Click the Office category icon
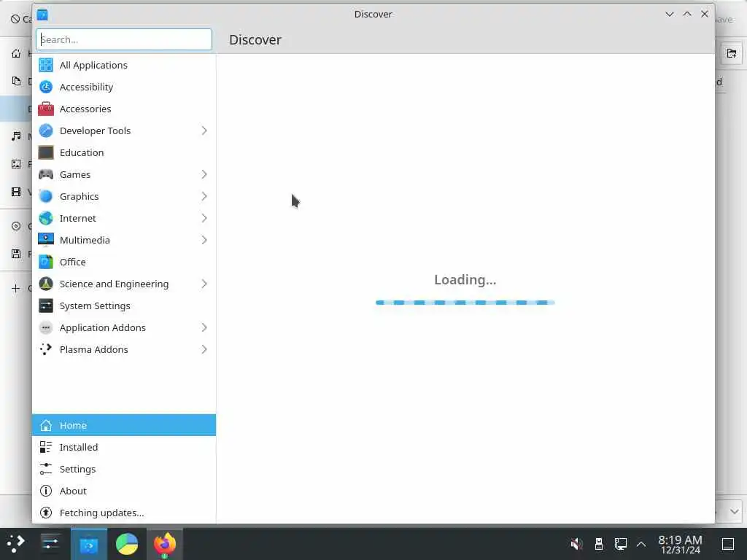This screenshot has height=560, width=747. click(x=46, y=262)
